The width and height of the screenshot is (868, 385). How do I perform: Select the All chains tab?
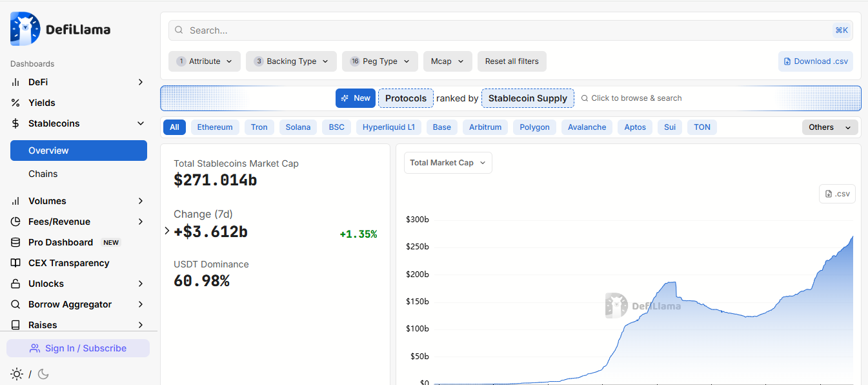pos(174,127)
